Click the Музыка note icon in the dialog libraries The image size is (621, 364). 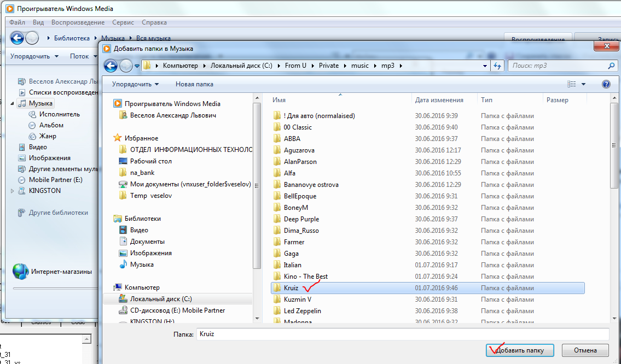pyautogui.click(x=123, y=265)
